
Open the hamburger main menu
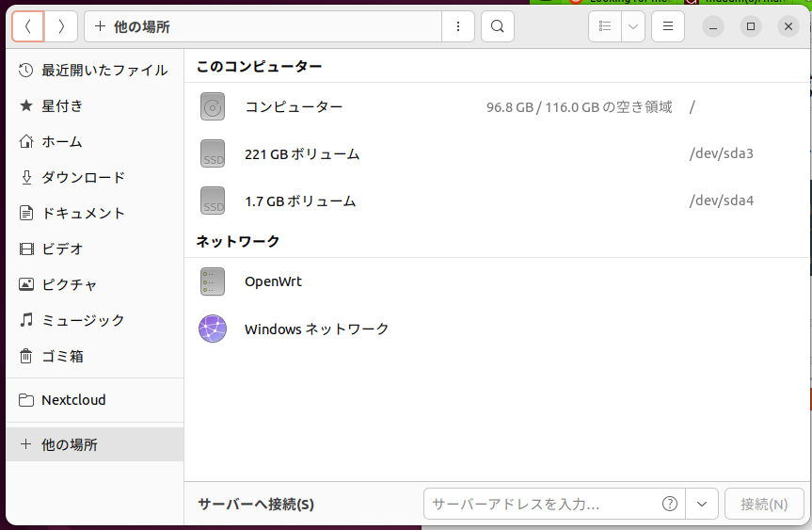(668, 26)
